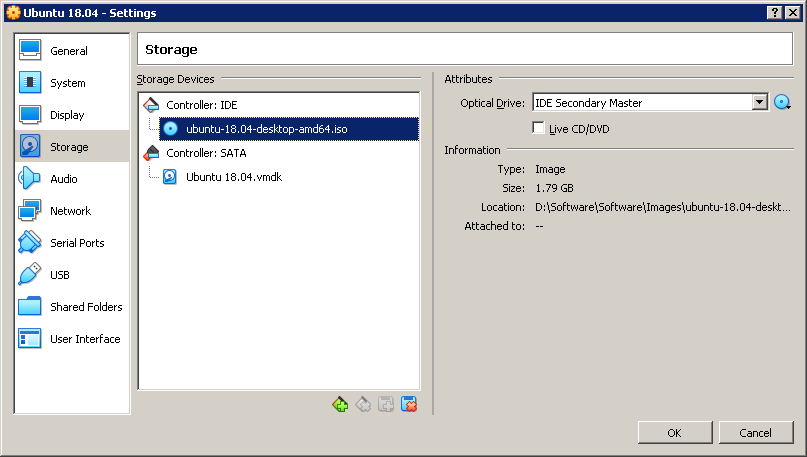807x457 pixels.
Task: Select the ubuntu-18.04-desktop-amd64.iso entry
Action: click(289, 129)
